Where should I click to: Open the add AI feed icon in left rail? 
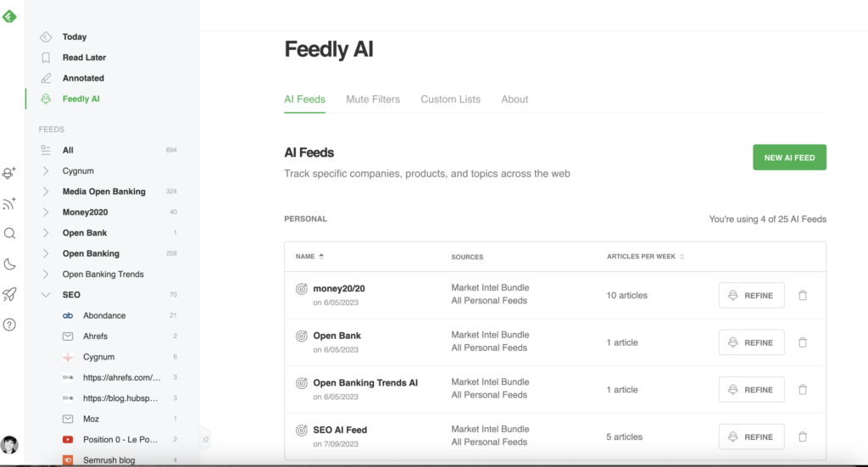coord(9,173)
